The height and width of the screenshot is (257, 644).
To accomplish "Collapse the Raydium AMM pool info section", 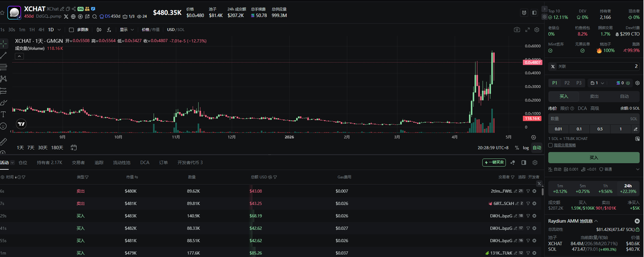I will 596,221.
